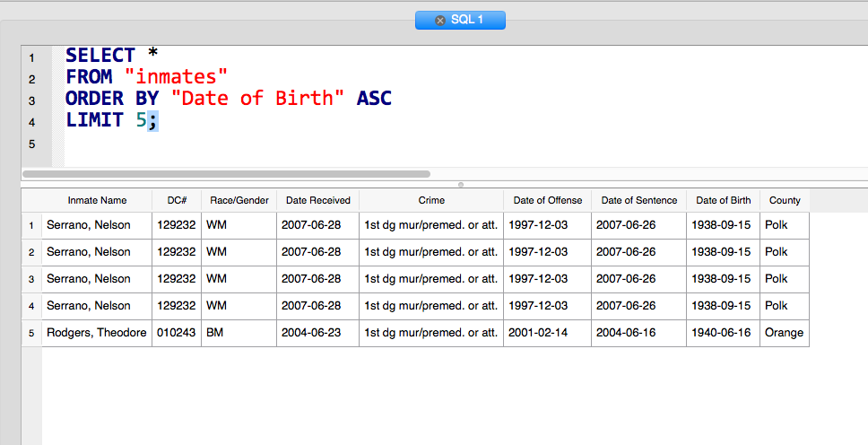Sort by Inmate Name column header
868x445 pixels.
pos(97,201)
